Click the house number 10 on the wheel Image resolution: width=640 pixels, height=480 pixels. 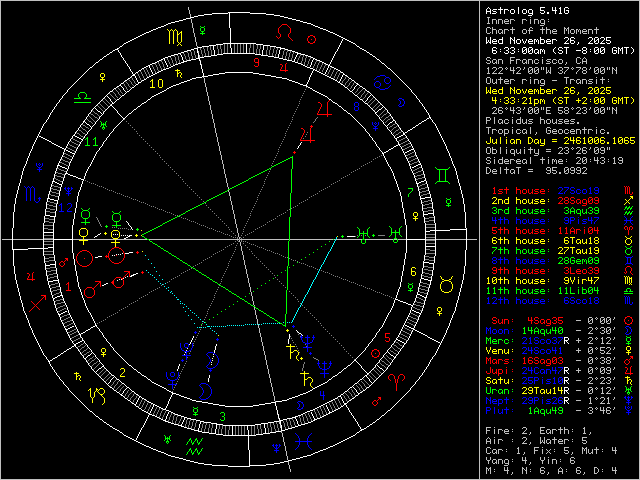coord(157,84)
